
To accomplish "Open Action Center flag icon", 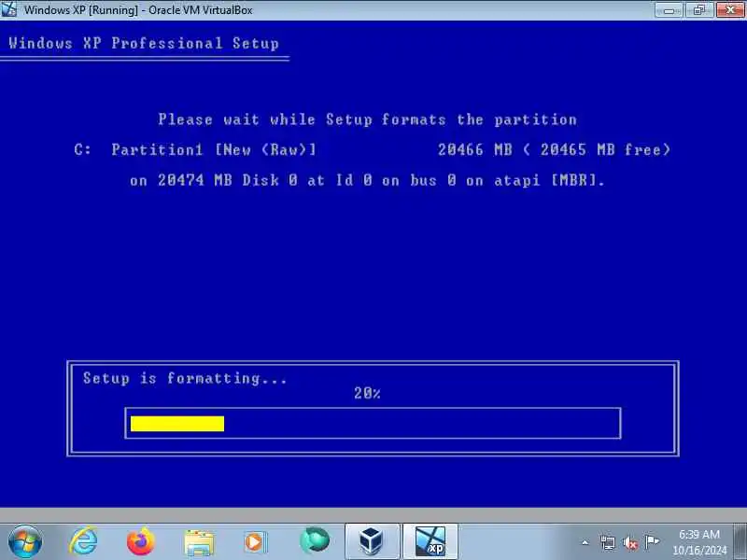I will (x=652, y=541).
